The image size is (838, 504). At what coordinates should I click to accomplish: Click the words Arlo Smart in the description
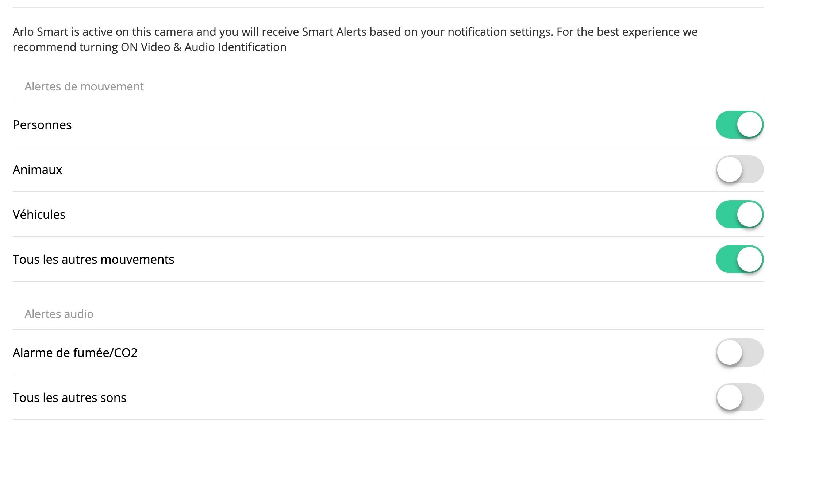tap(40, 32)
